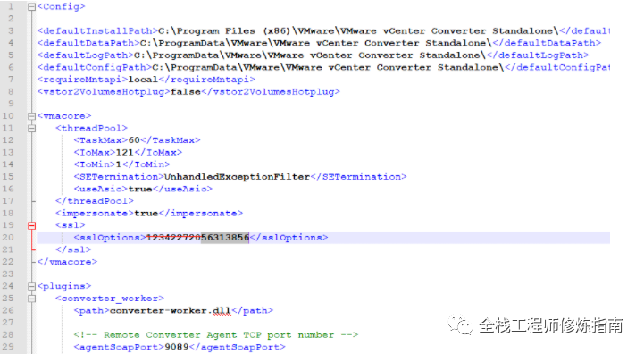Click the closing vstor2VolumesHotplug tag
Image resolution: width=644 pixels, height=354 pixels.
point(271,92)
